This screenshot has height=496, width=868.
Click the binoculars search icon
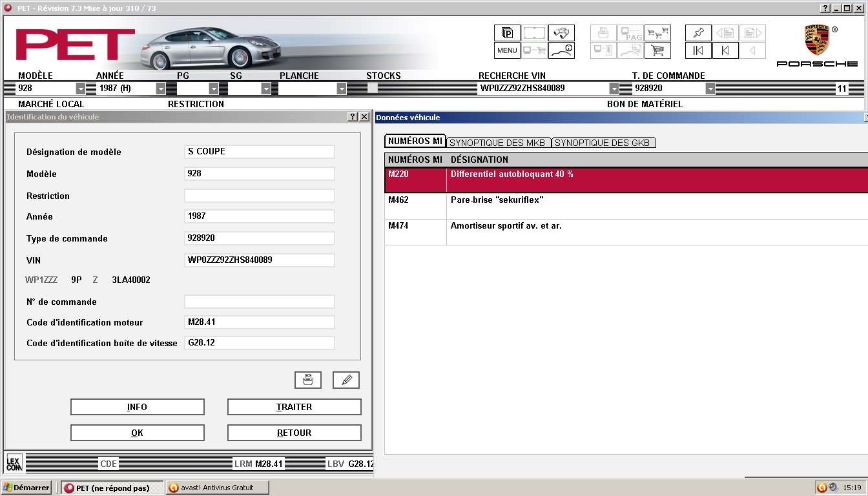pos(561,33)
